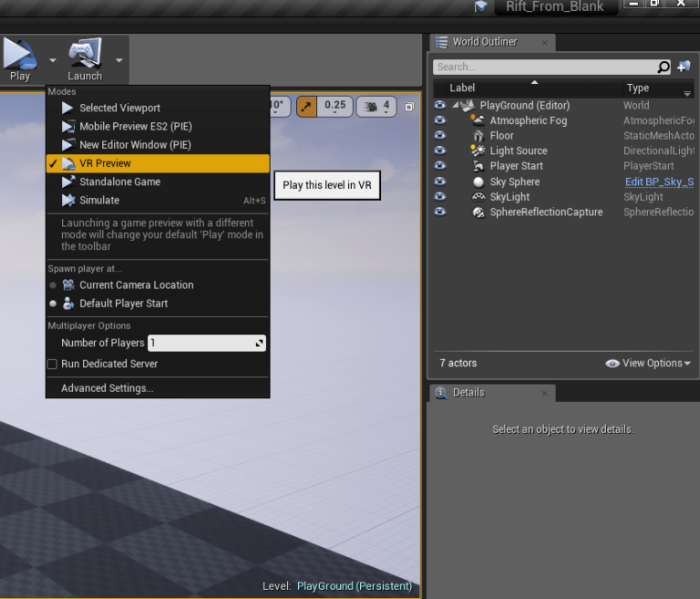This screenshot has width=700, height=599.
Task: Click the Light Source directional light icon
Action: click(478, 150)
